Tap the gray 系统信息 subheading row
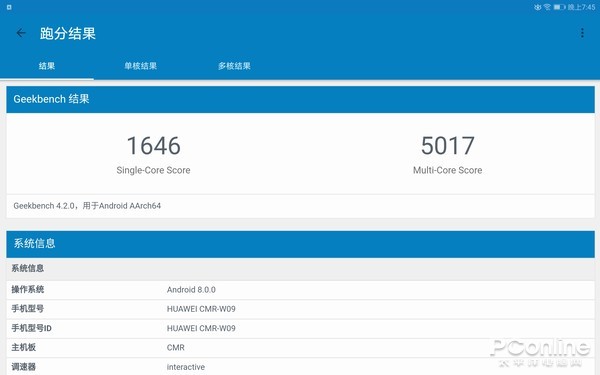Viewport: 600px width, 375px height. coord(300,268)
